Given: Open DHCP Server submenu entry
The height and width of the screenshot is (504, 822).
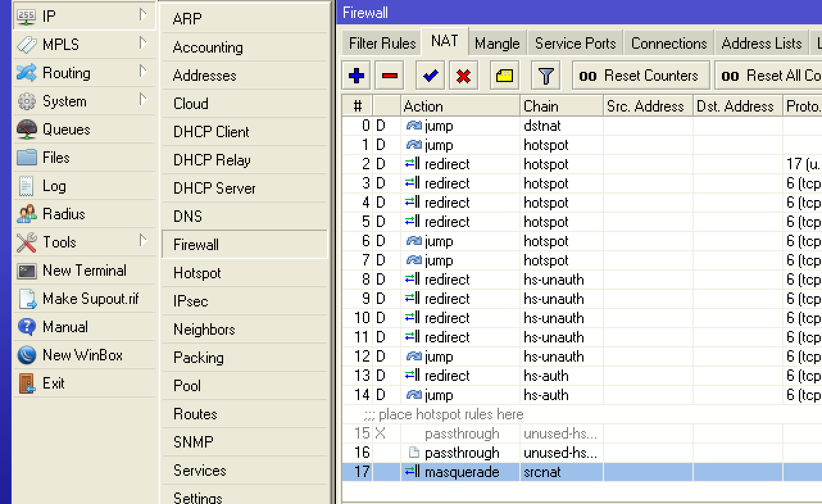Looking at the screenshot, I should [x=244, y=189].
